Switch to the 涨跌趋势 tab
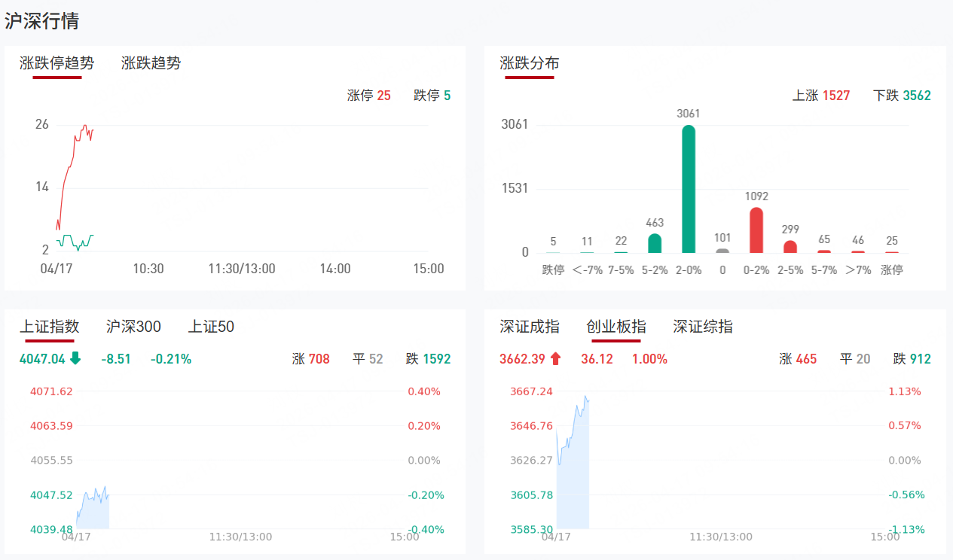 (151, 63)
